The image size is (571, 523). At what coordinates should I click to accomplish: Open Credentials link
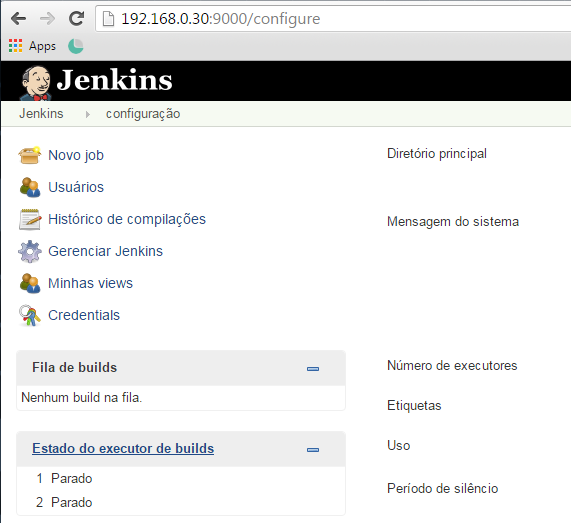(84, 315)
